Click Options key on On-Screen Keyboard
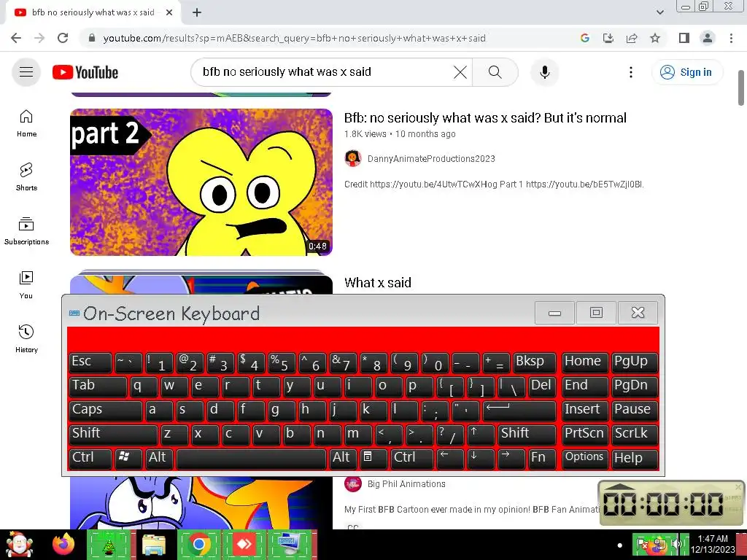The width and height of the screenshot is (747, 560). 584,458
